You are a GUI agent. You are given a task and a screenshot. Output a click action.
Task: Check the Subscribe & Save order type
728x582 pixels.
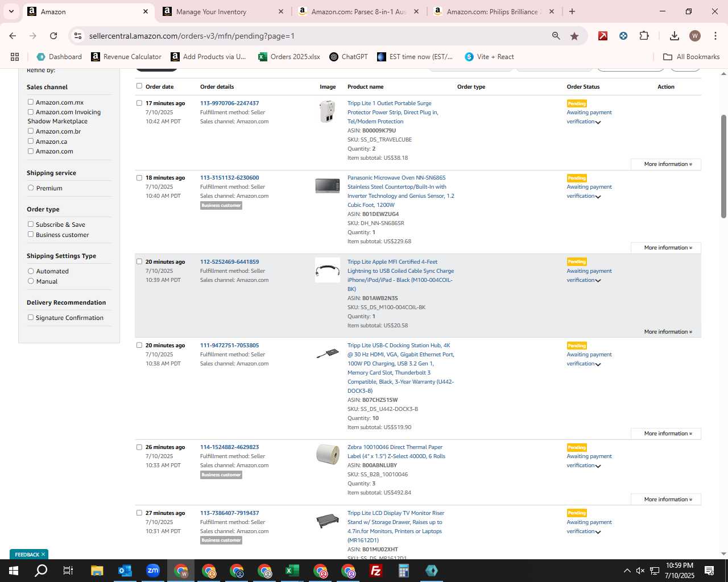pos(31,224)
